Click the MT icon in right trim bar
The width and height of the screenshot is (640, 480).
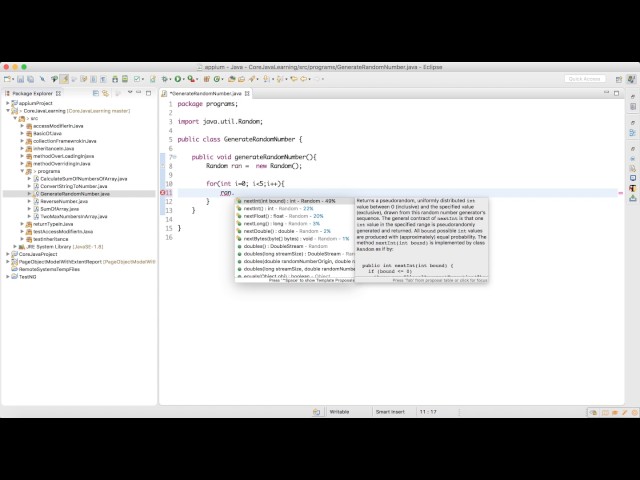coord(632,188)
